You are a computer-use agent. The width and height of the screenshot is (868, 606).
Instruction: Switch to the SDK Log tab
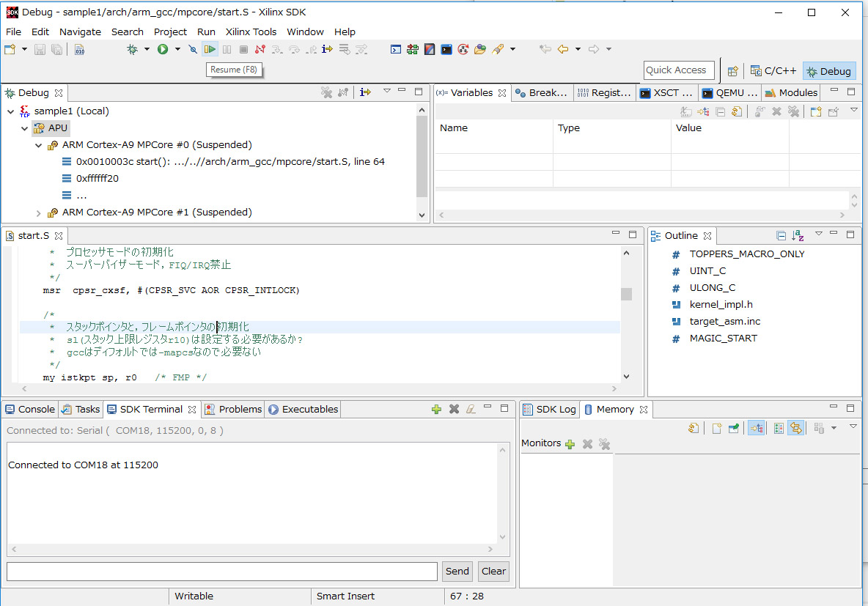[549, 410]
